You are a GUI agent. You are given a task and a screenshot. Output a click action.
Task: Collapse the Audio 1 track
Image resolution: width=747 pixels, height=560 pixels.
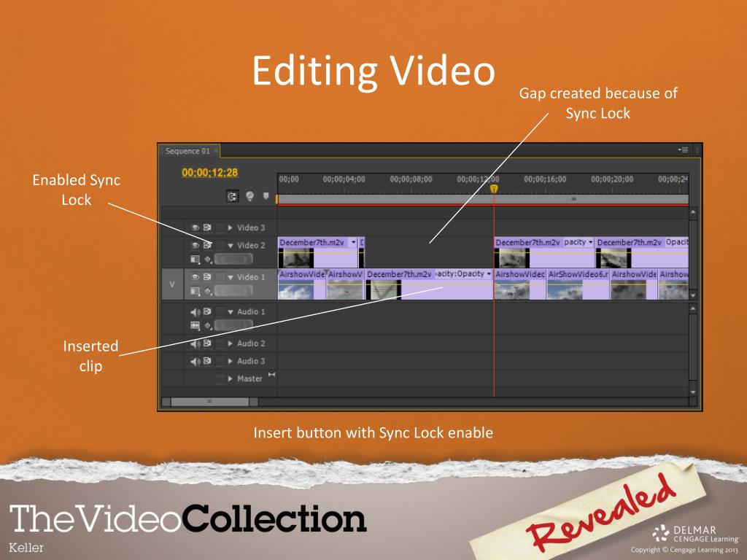click(x=230, y=312)
